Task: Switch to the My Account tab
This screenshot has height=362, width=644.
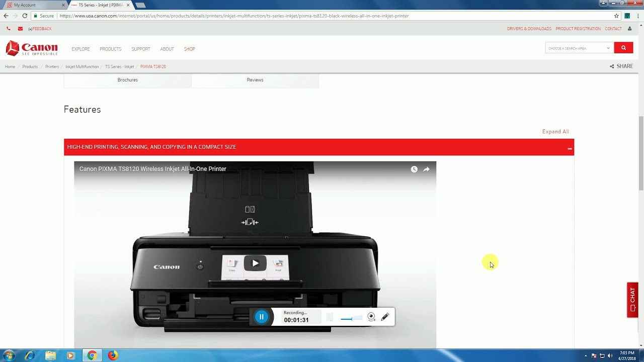Action: click(33, 5)
